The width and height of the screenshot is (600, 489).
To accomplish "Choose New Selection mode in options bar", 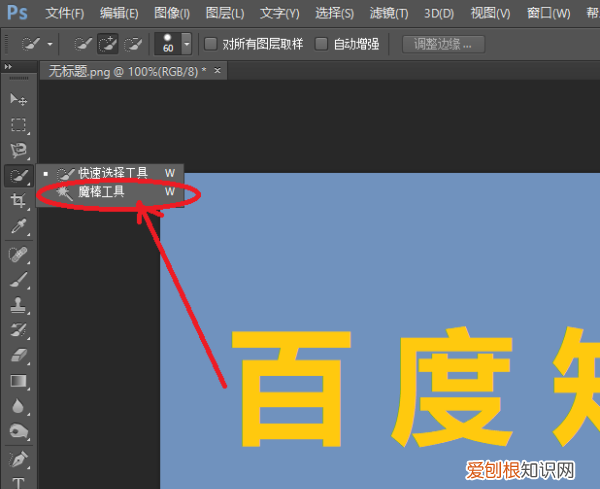I will tap(83, 44).
